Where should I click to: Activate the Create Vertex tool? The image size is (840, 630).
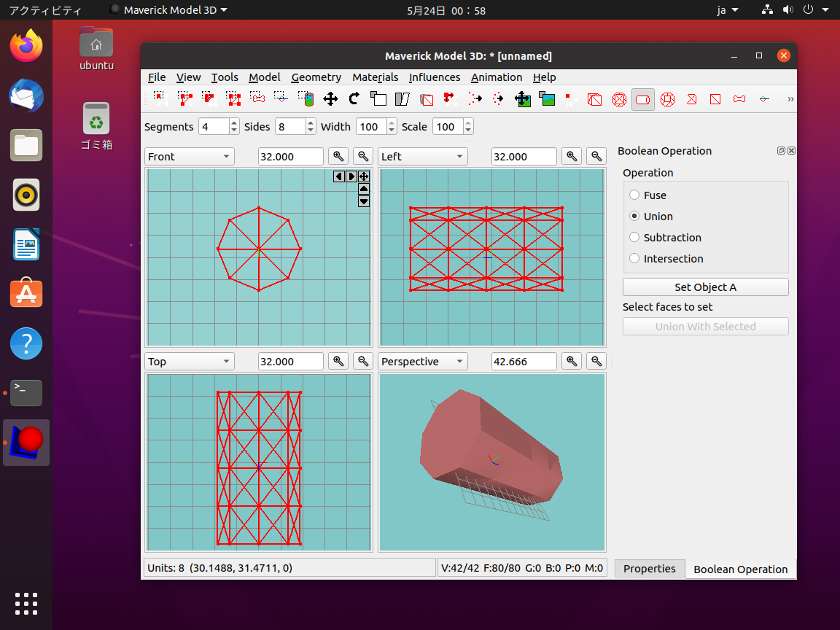coord(571,98)
